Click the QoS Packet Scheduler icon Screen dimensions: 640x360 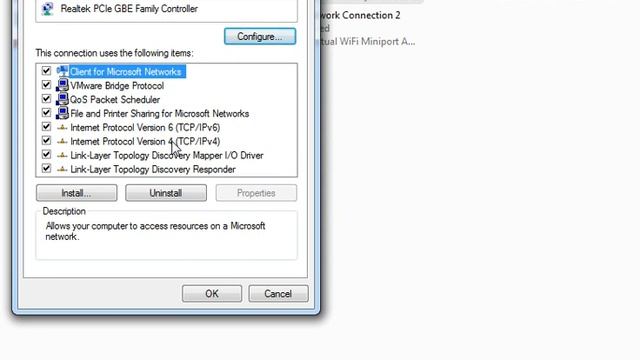62,99
